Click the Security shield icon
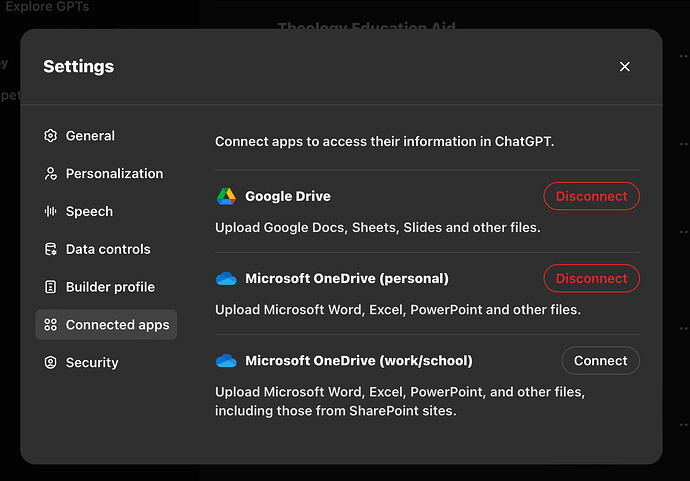Viewport: 690px width, 481px height. (x=51, y=363)
